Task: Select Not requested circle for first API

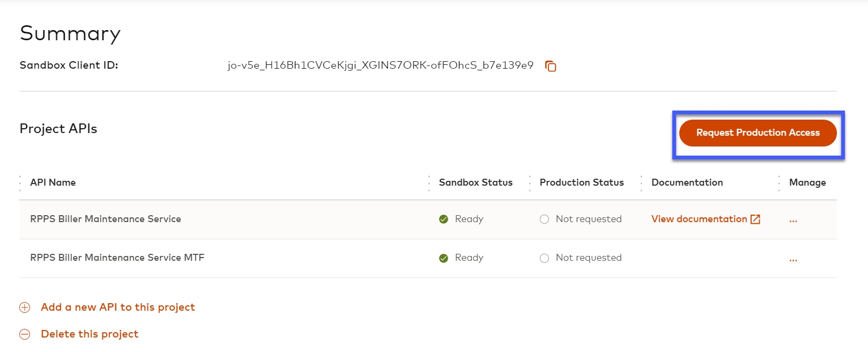Action: pos(544,219)
